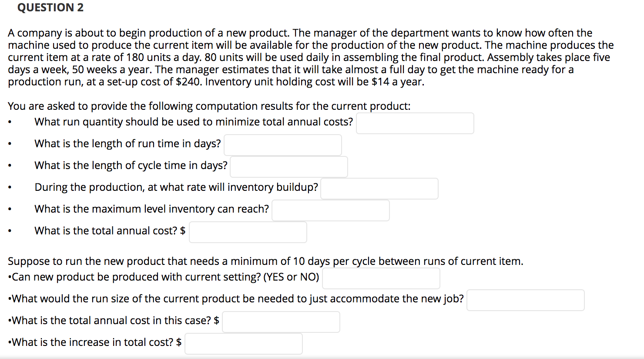This screenshot has height=359, width=644.
Task: Click the total annual cost dollar field
Action: coord(248,232)
